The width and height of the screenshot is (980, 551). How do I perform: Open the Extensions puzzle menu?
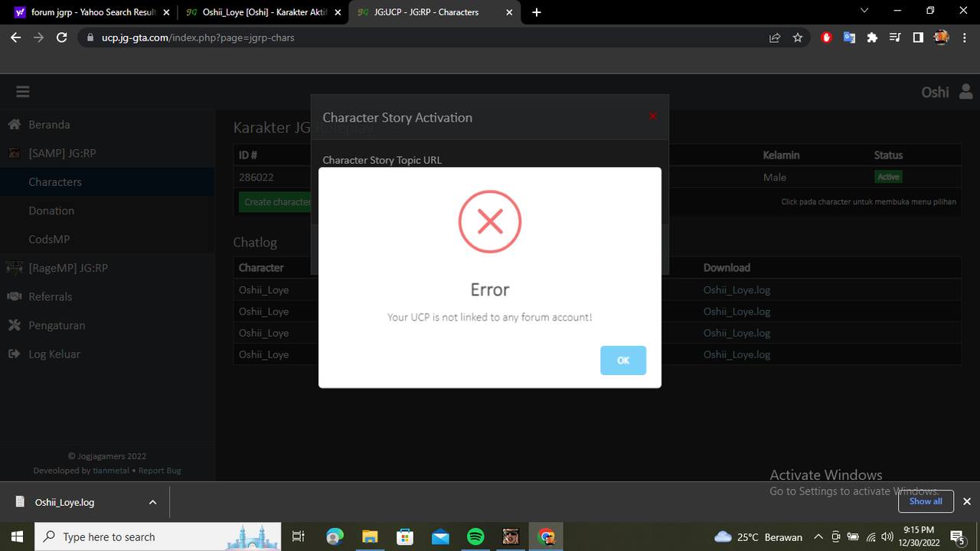pos(872,37)
